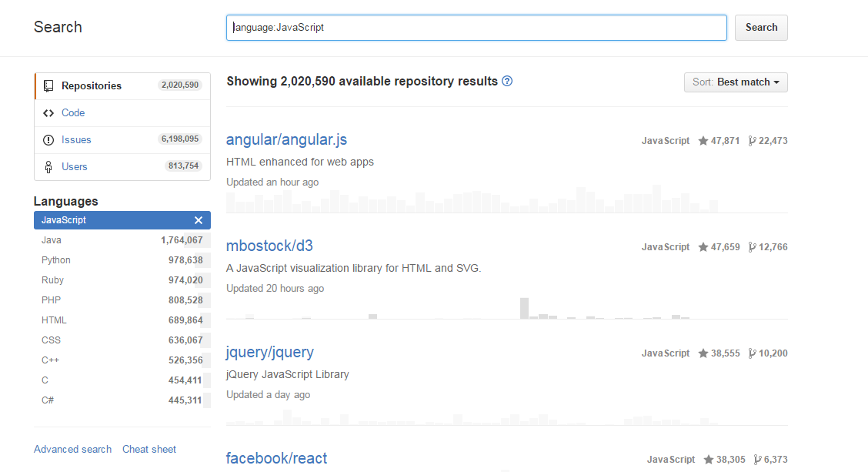Click the star icon for jquery/jquery
868x472 pixels.
pyautogui.click(x=703, y=353)
